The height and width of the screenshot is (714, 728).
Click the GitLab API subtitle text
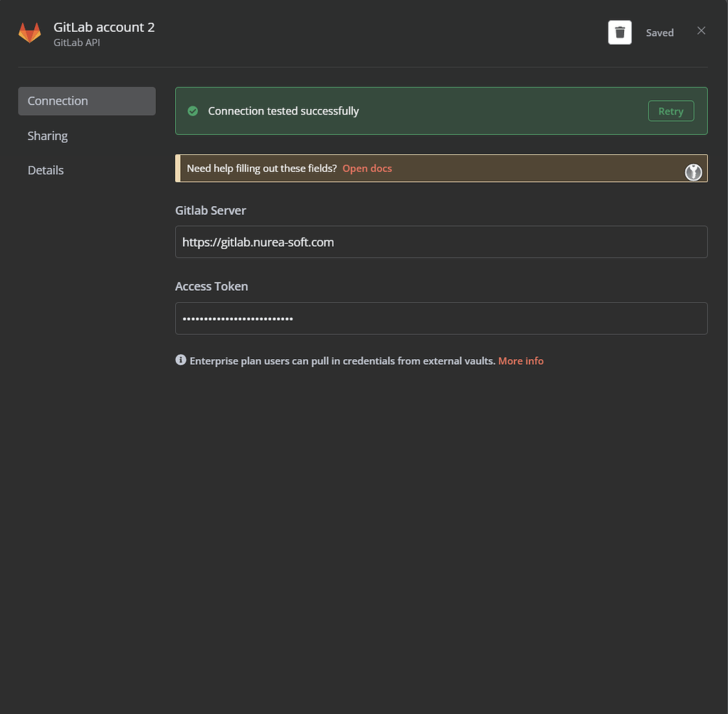[x=77, y=43]
